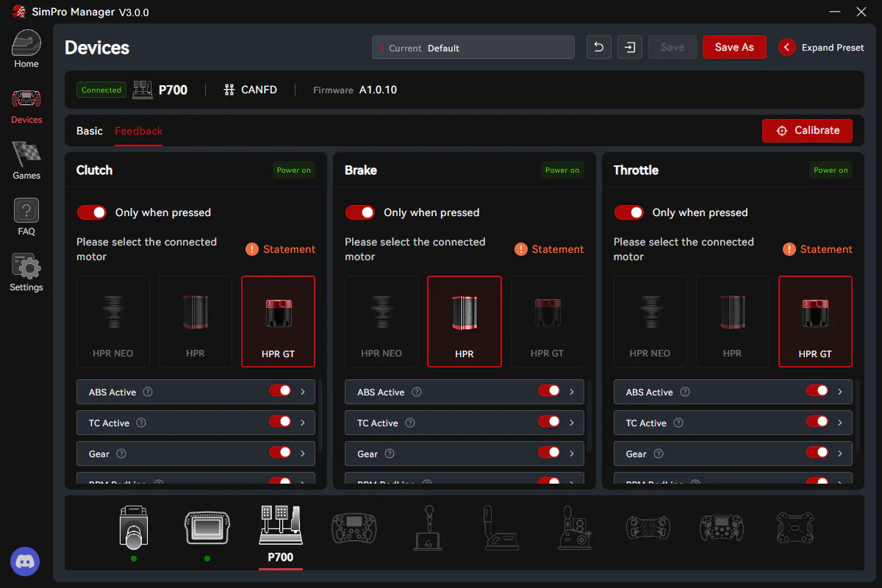Select HPR GT motor card for Clutch
This screenshot has width=882, height=588.
(x=278, y=321)
